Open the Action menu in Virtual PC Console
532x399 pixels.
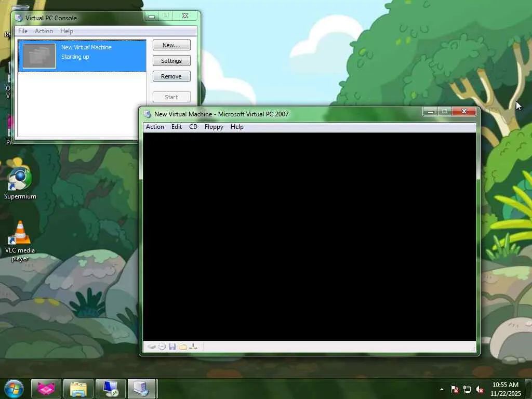point(44,31)
